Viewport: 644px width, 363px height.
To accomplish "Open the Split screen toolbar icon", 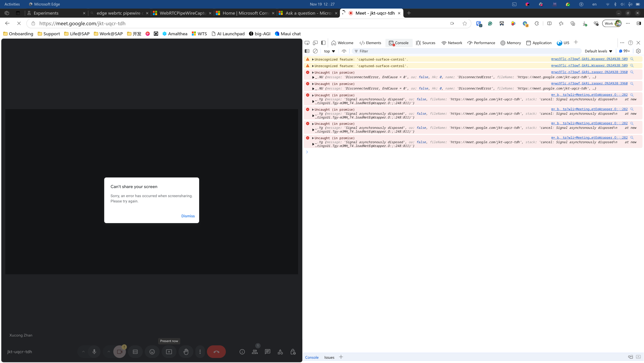I will 549,23.
